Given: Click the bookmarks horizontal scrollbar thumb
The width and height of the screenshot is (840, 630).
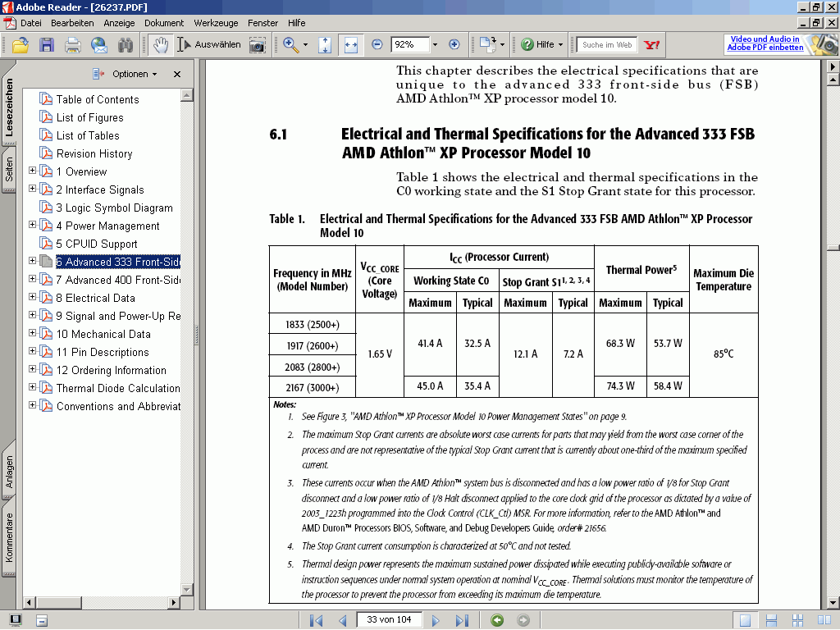Looking at the screenshot, I should (x=58, y=603).
